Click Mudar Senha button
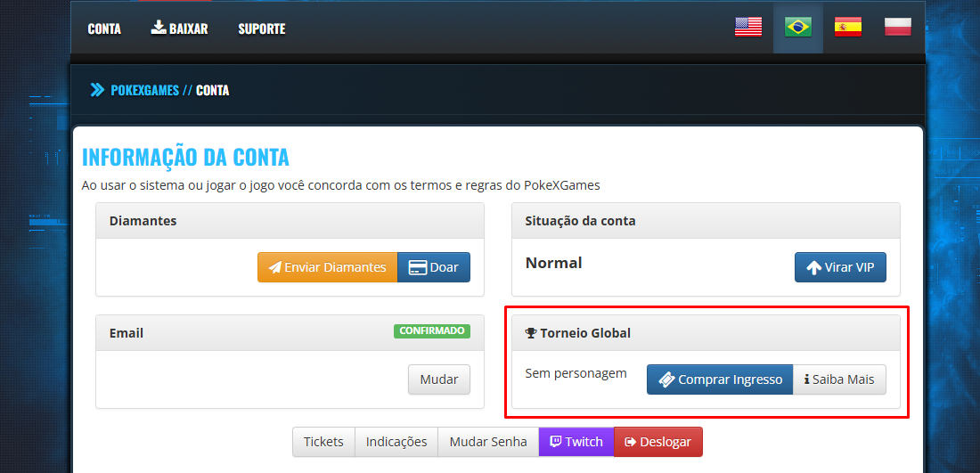The image size is (980, 473). point(488,442)
